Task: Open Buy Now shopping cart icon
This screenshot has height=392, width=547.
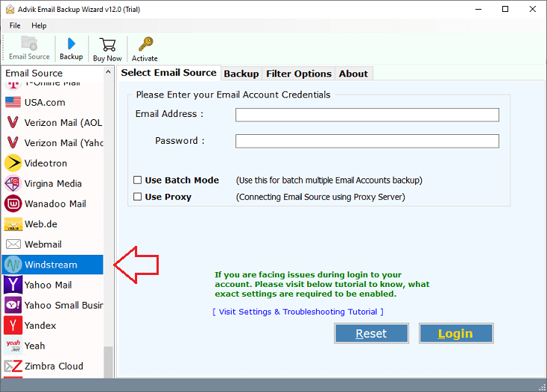Action: coord(107,45)
